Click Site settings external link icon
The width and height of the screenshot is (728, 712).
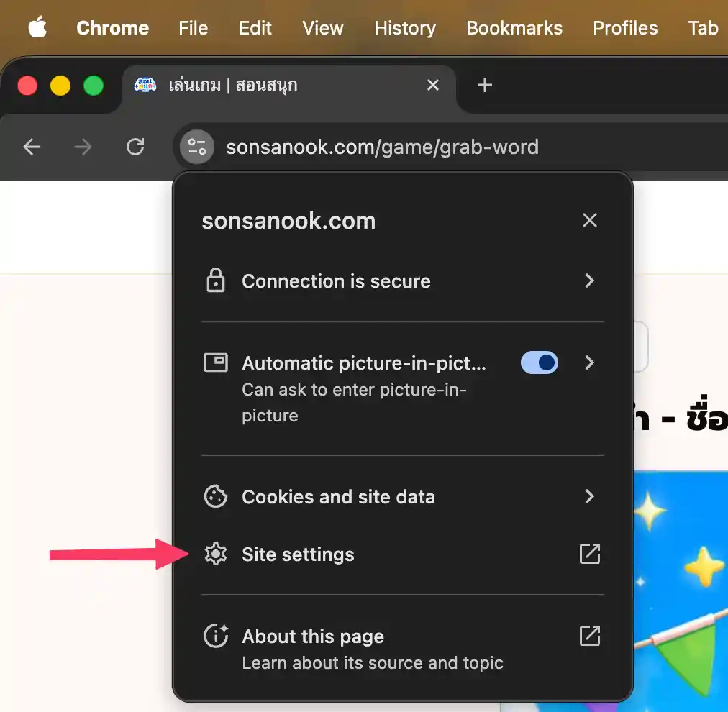(590, 554)
